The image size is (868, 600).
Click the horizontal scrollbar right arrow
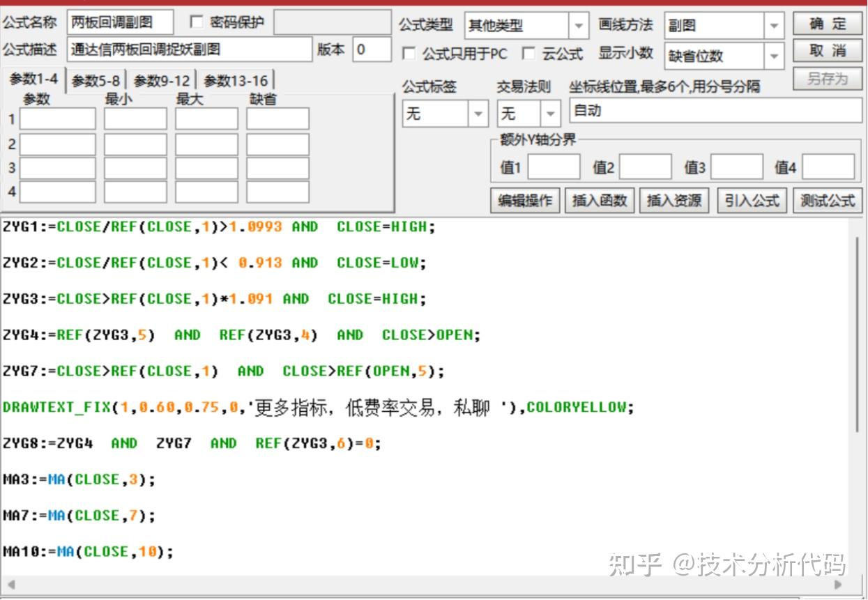tap(839, 585)
